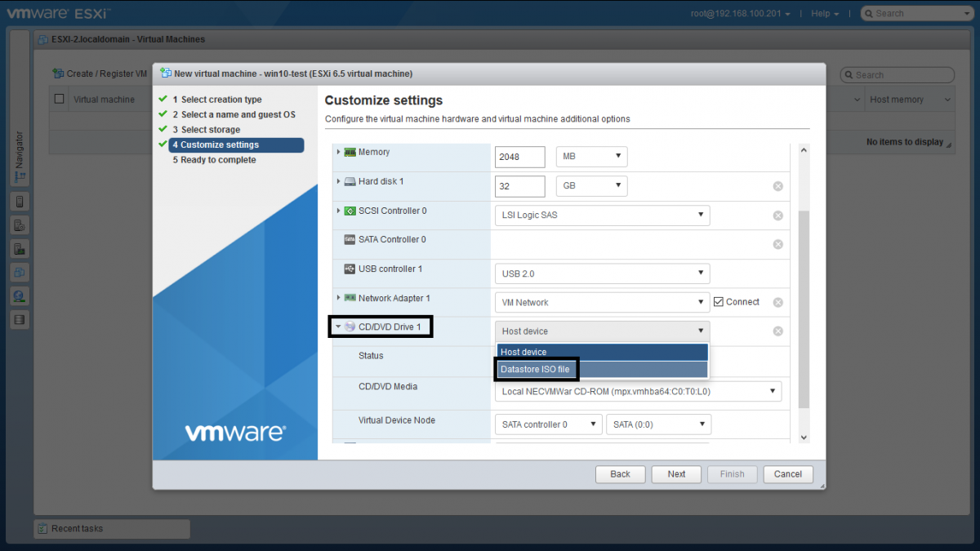980x551 pixels.
Task: Click the Network Adapter 1 card icon
Action: coord(350,298)
